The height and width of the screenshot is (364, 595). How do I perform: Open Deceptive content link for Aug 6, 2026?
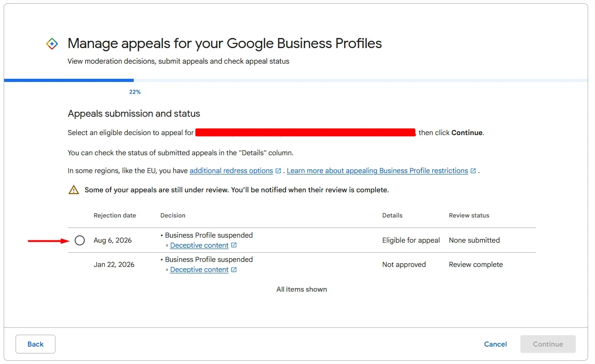coord(199,245)
